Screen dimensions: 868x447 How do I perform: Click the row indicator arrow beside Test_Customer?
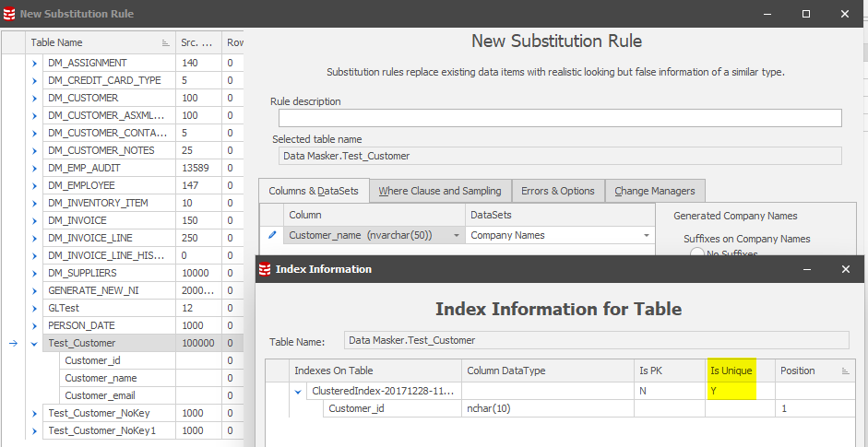click(14, 343)
